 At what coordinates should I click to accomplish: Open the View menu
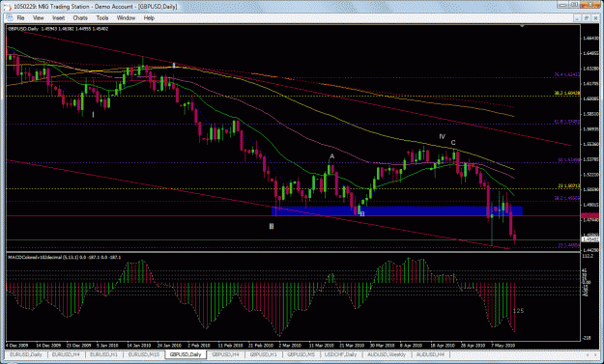tap(38, 17)
